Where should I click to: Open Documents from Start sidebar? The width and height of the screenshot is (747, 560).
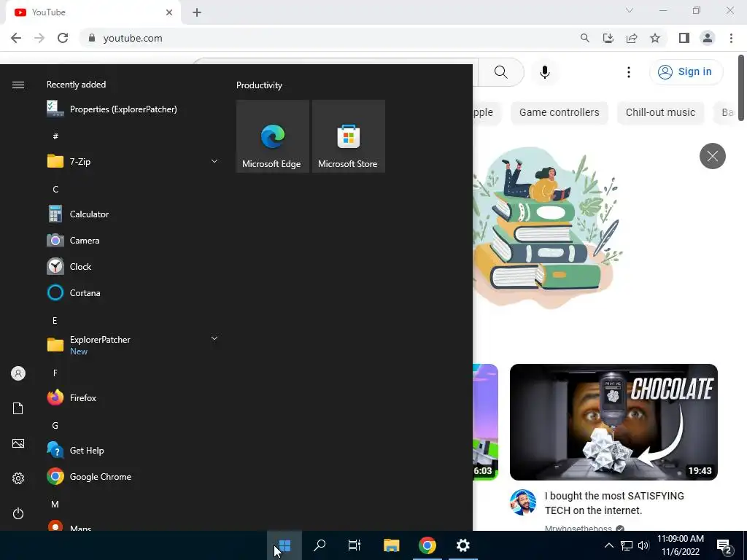[18, 408]
